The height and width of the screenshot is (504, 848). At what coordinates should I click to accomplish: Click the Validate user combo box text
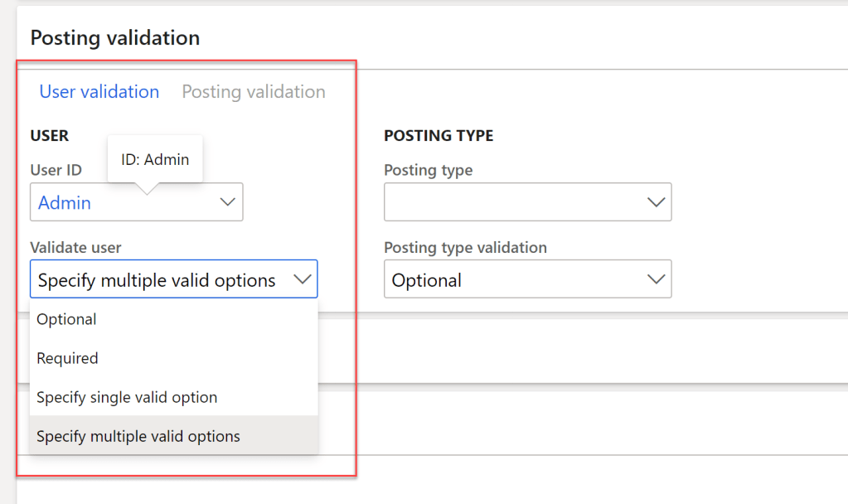(157, 281)
